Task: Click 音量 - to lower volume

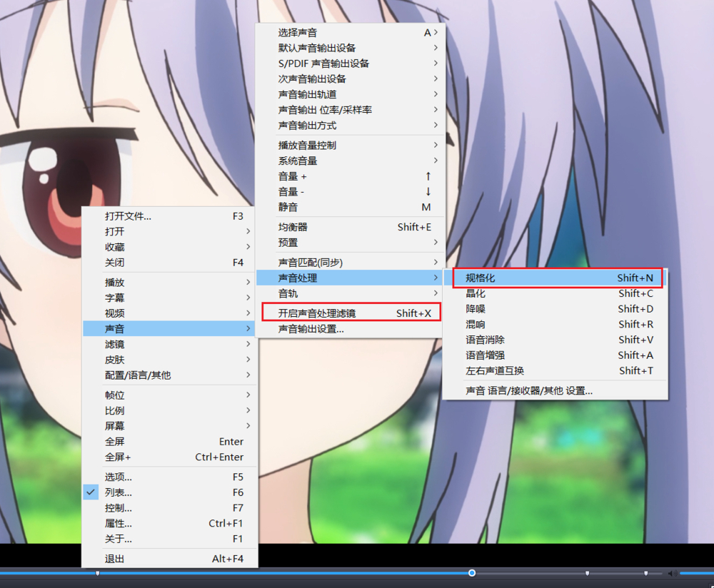Action: pos(350,192)
